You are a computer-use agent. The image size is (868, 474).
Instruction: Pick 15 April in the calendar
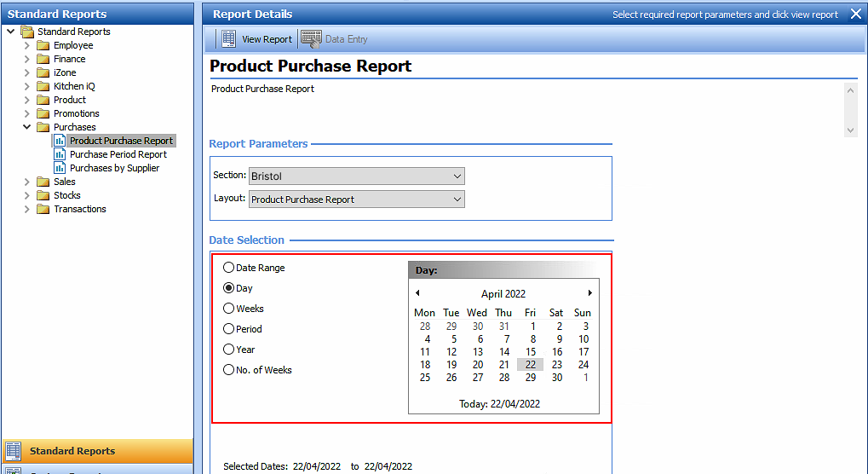[531, 352]
